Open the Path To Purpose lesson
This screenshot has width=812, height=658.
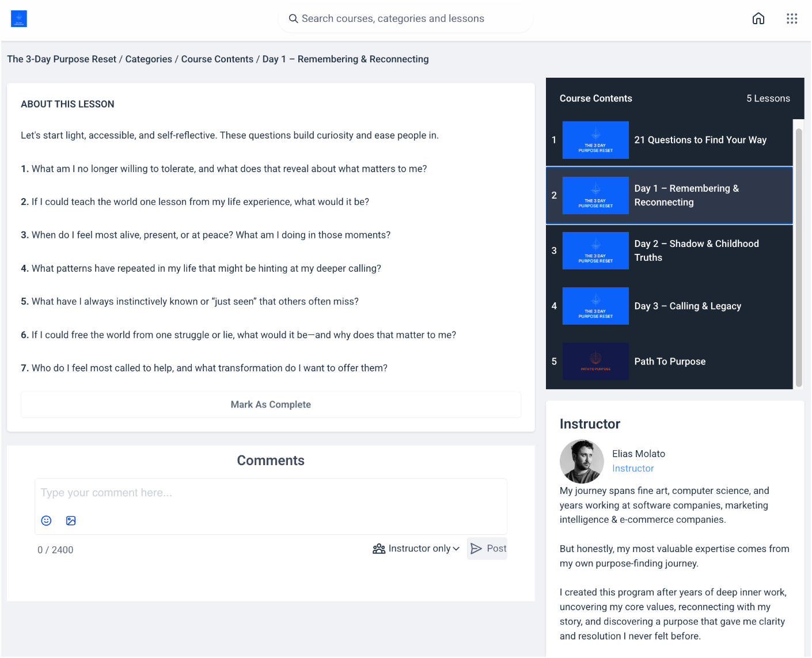(x=669, y=361)
